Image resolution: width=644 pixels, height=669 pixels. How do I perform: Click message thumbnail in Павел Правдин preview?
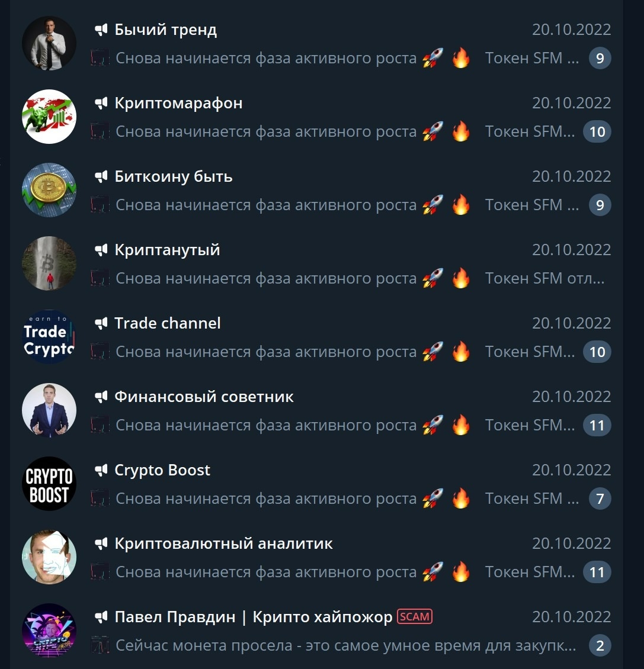tap(100, 645)
